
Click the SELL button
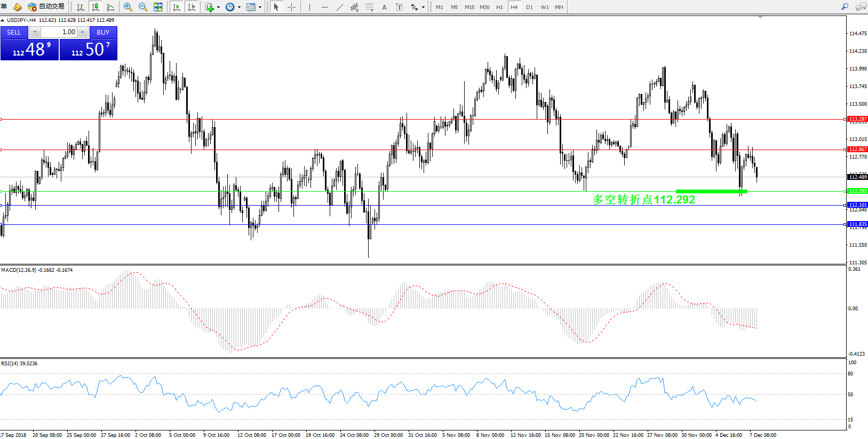tap(14, 33)
